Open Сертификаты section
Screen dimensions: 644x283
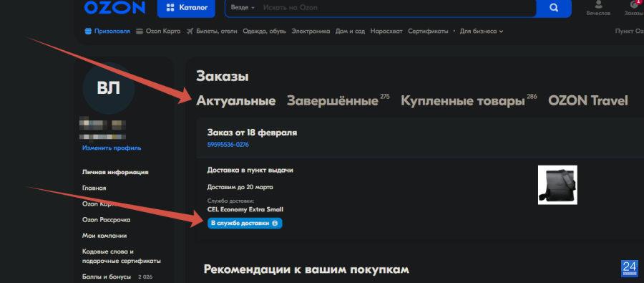428,32
